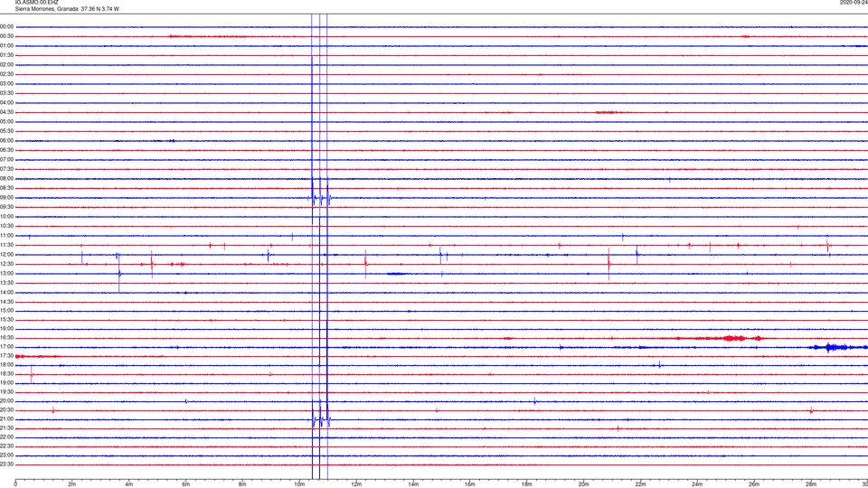Select the 08:30 time label
The image size is (868, 488).
(x=6, y=188)
